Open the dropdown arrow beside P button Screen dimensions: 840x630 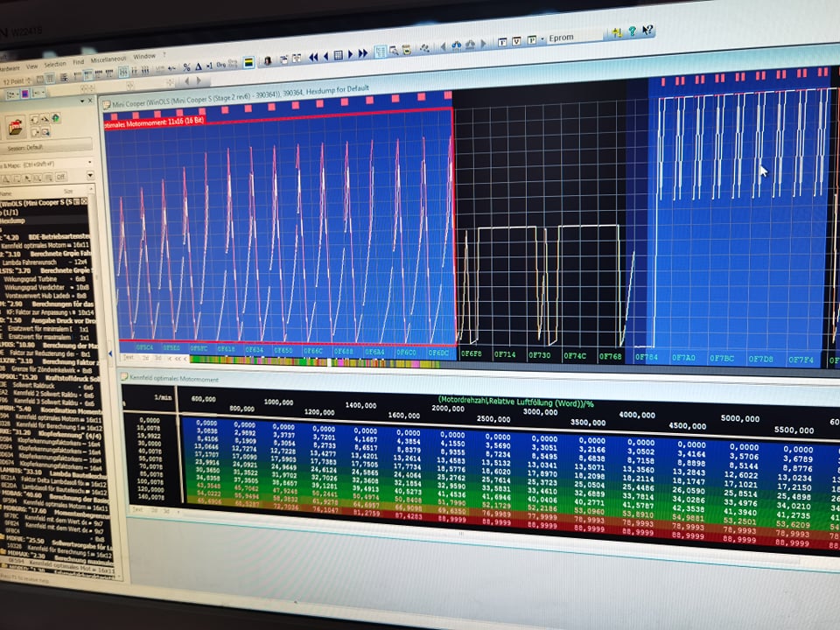point(542,39)
